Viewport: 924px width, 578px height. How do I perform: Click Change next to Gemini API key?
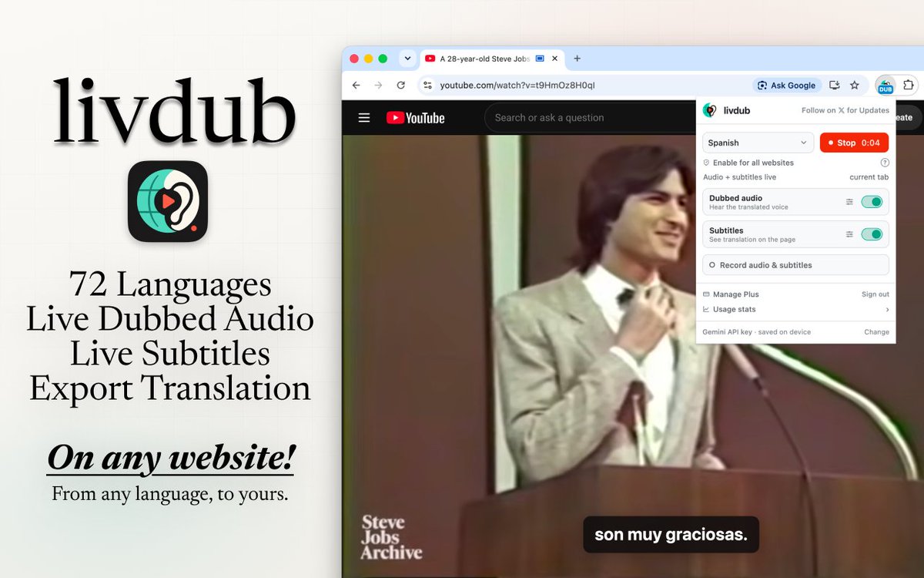tap(876, 332)
